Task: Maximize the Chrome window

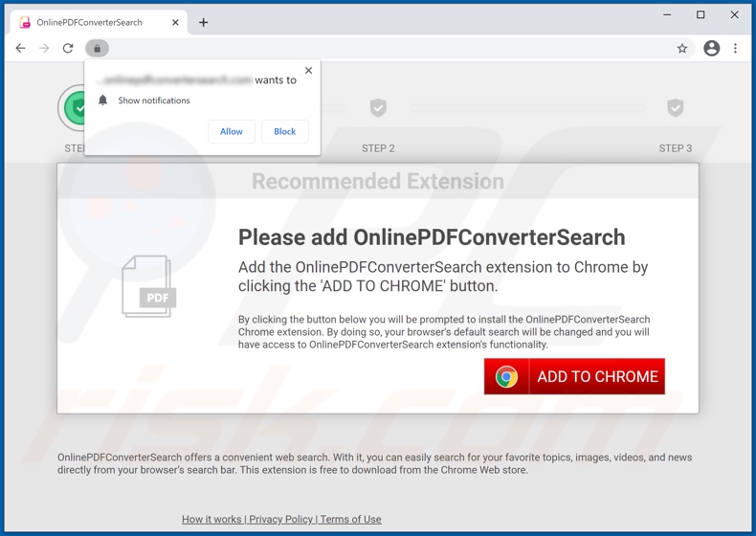Action: tap(700, 15)
